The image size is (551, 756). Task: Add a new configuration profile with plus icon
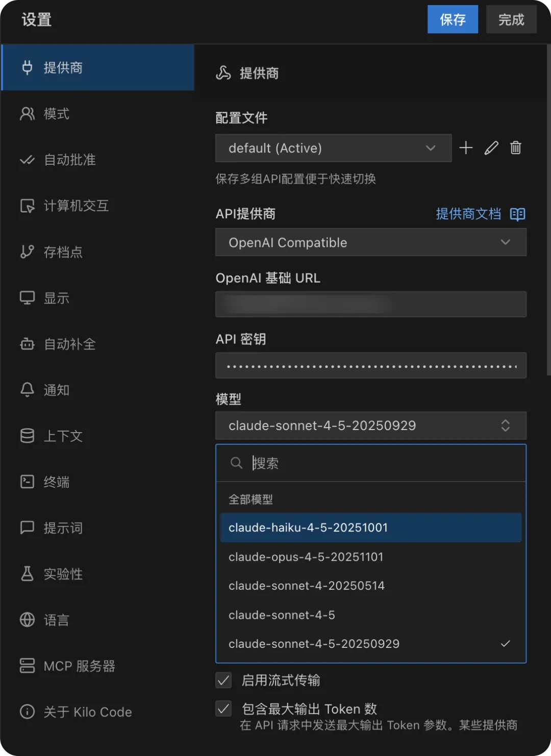point(466,148)
